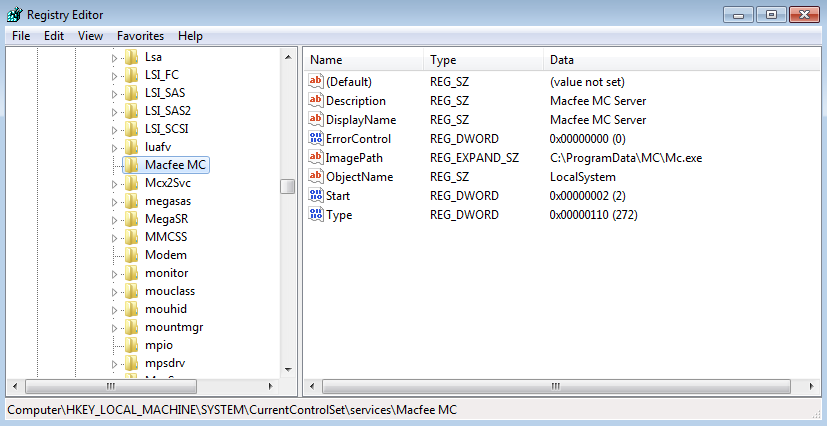Select the mountmgr registry key
Viewport: 827px width, 426px height.
coord(167,327)
